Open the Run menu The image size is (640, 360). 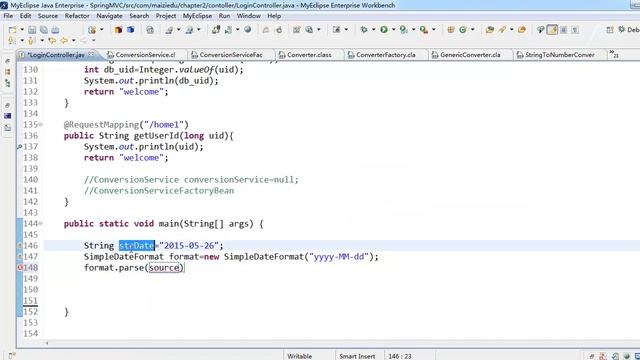pos(224,16)
